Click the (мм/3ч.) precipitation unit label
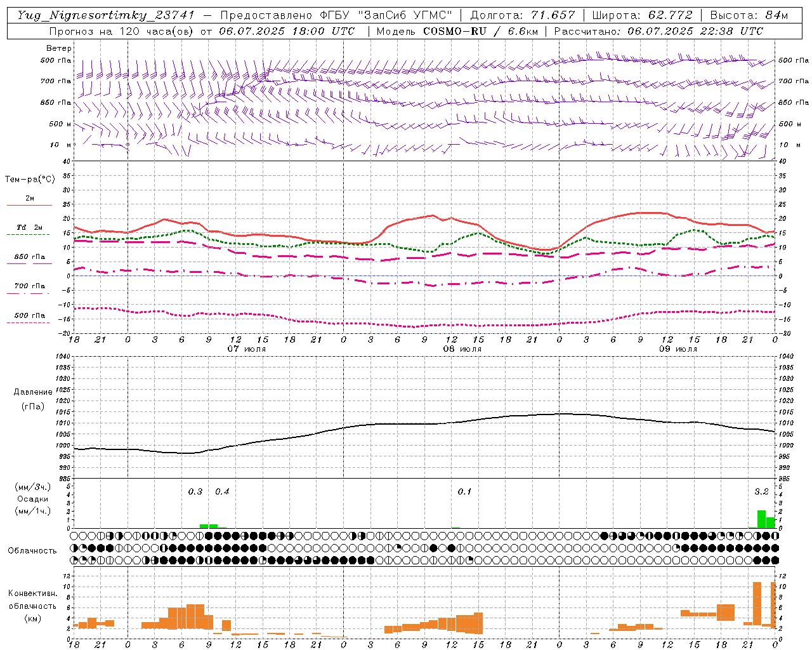The image size is (812, 650). pos(33,487)
